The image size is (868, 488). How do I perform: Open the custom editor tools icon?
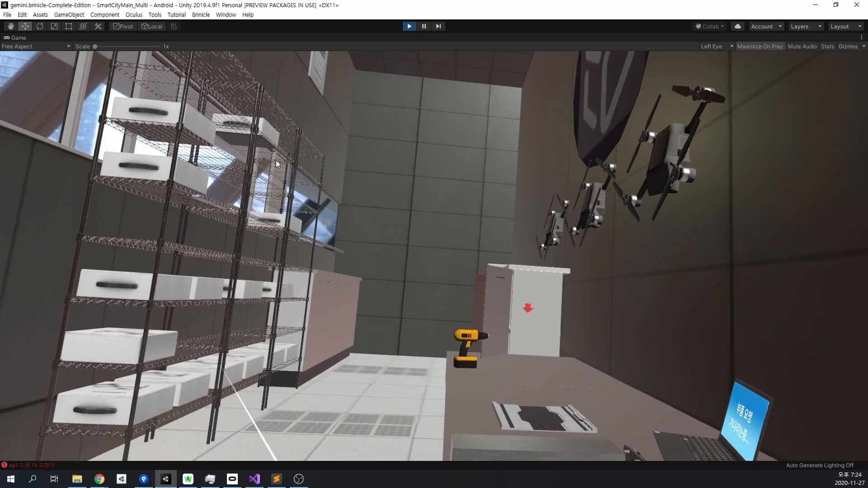[98, 26]
